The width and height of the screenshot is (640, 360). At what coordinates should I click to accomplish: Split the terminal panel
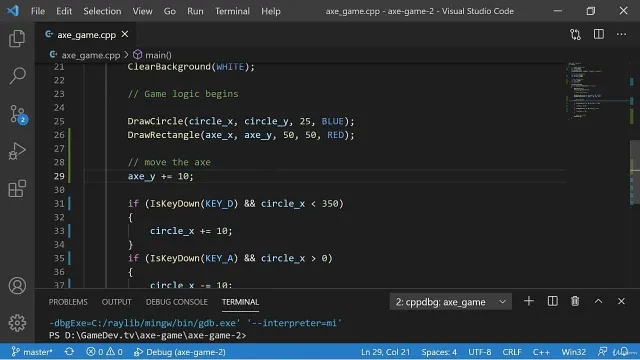click(552, 301)
